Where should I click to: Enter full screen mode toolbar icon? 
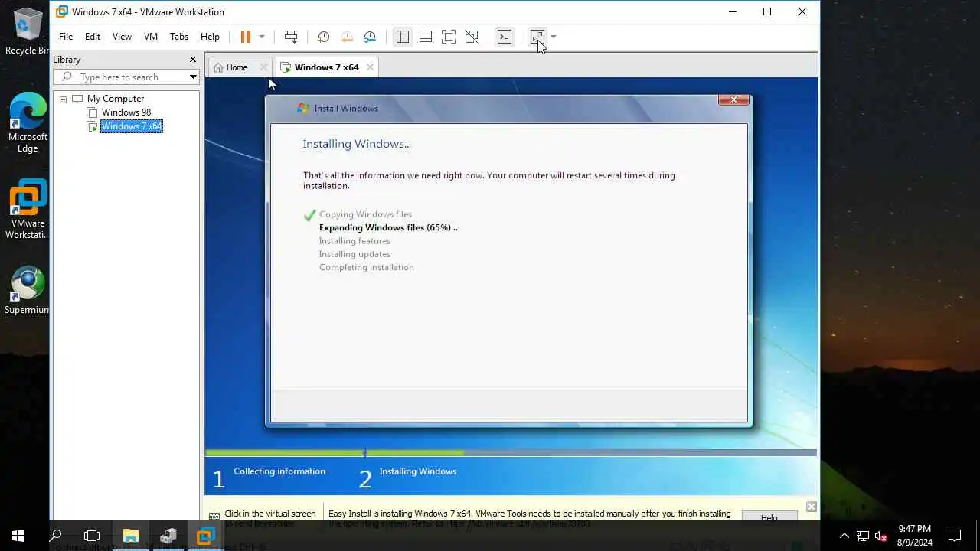449,37
